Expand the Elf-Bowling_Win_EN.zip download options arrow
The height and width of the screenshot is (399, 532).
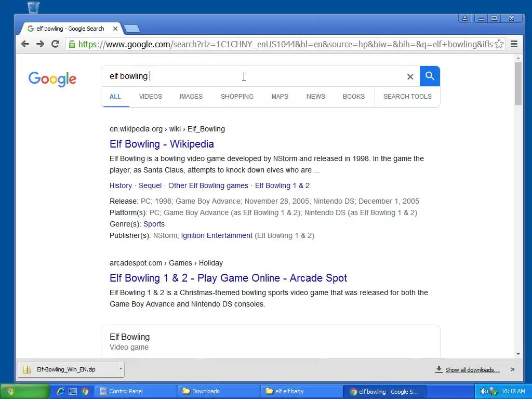121,369
